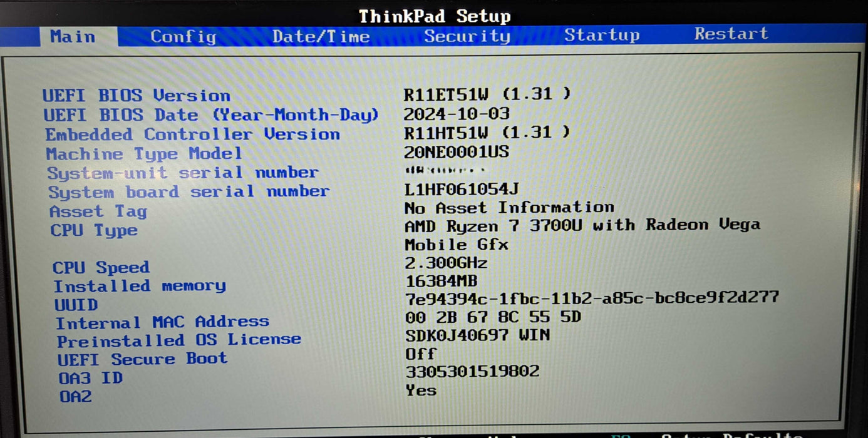Image resolution: width=868 pixels, height=438 pixels.
Task: Select Internal MAC Address label
Action: point(162,323)
